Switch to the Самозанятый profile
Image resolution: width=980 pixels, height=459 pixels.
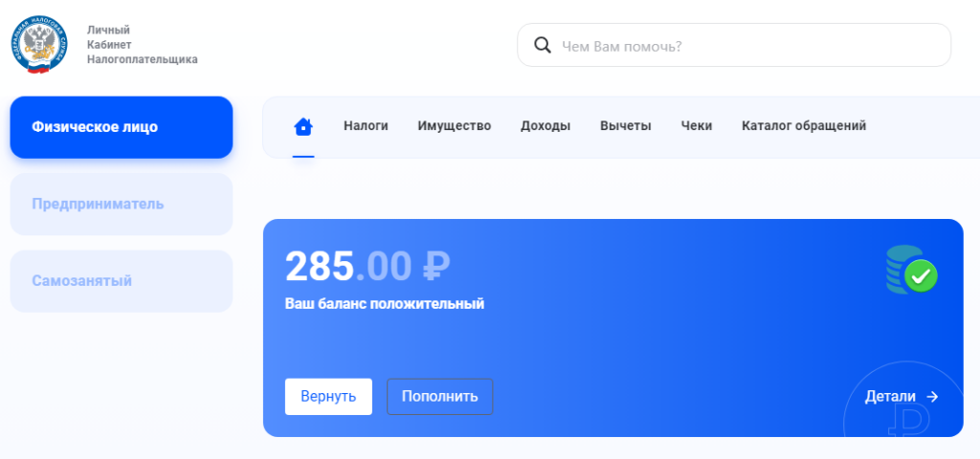pos(122,281)
